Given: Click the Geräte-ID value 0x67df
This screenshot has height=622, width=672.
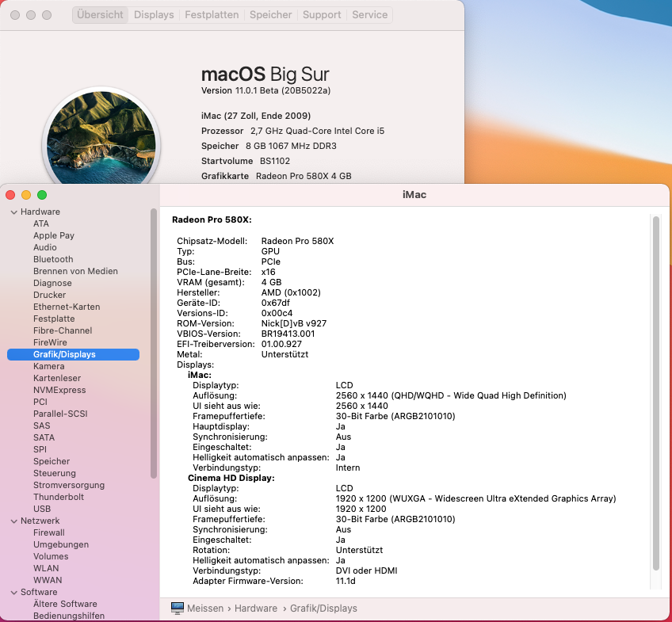Looking at the screenshot, I should (276, 303).
